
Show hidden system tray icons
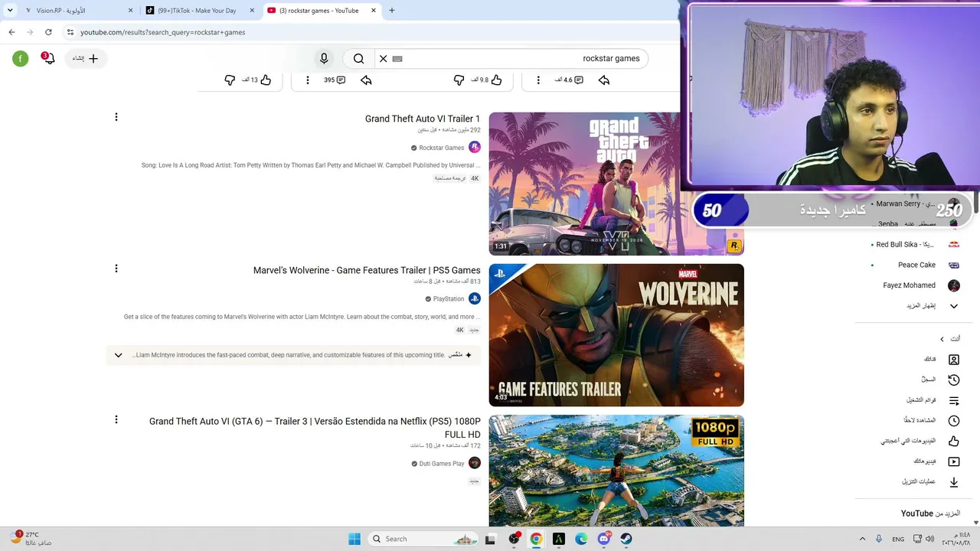coord(863,539)
